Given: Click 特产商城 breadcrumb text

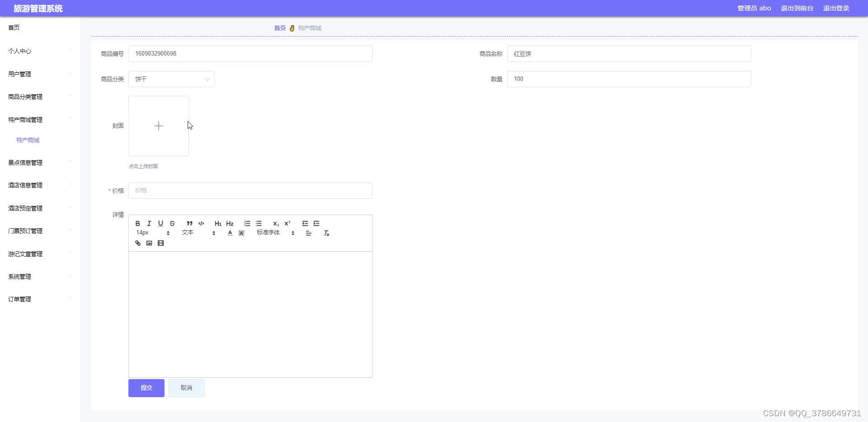Looking at the screenshot, I should pos(310,28).
